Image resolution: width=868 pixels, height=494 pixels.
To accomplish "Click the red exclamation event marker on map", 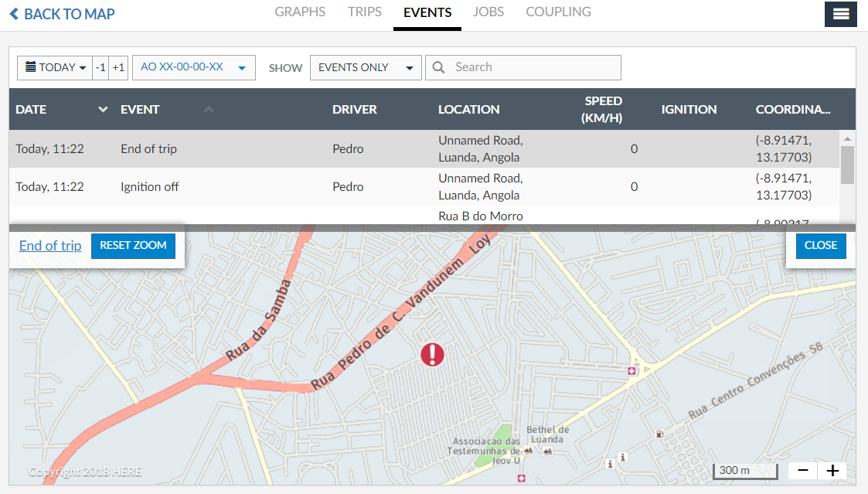I will [x=433, y=355].
